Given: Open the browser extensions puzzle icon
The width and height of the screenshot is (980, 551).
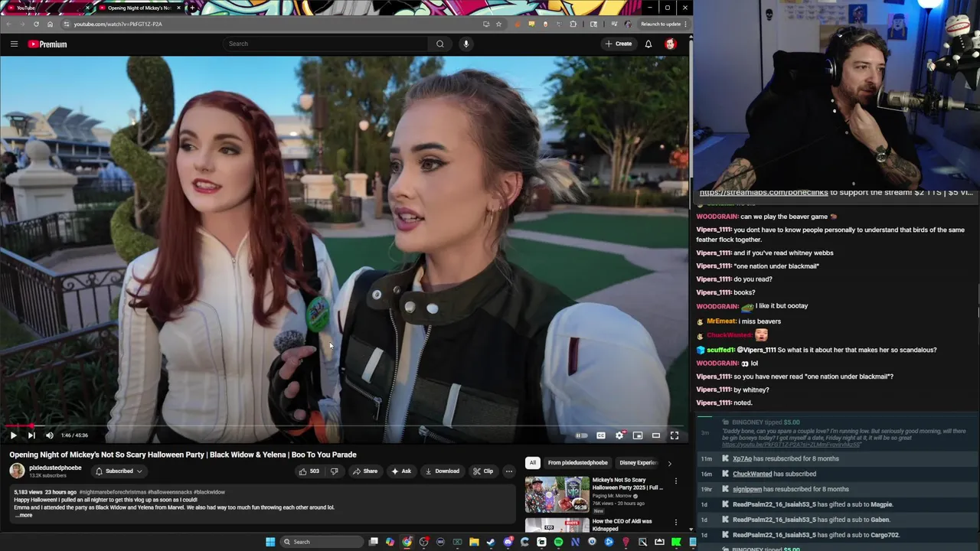Looking at the screenshot, I should coord(573,24).
